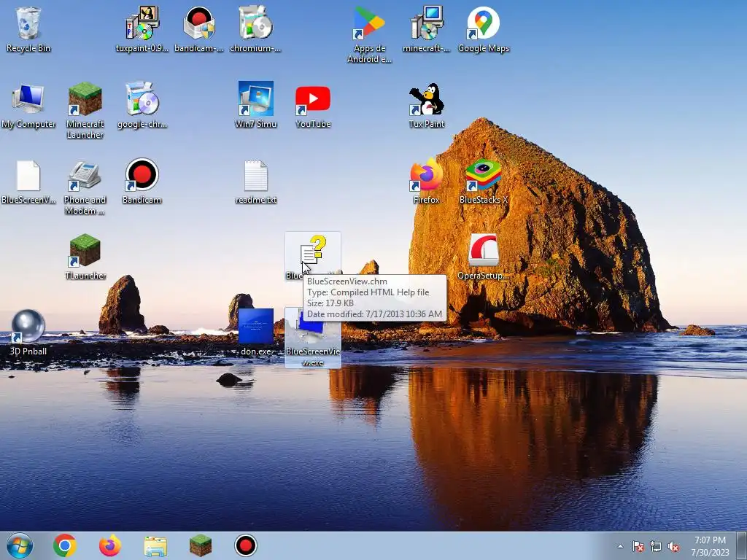Open Minecraft block icon in taskbar
This screenshot has width=747, height=560.
pos(201,545)
